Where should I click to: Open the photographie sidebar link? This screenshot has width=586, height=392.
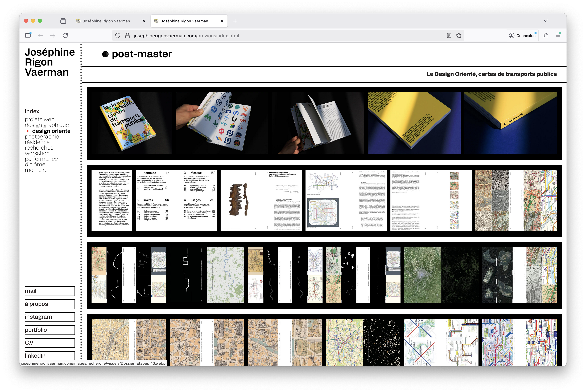click(42, 137)
